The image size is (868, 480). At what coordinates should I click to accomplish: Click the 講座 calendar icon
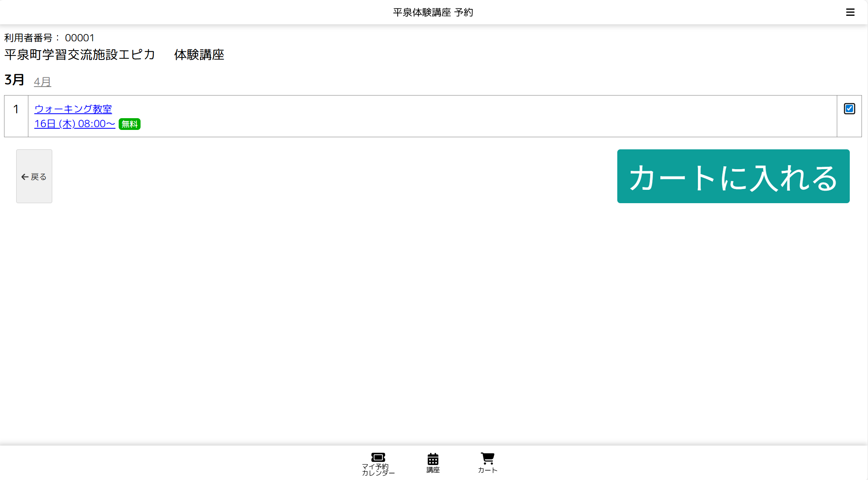[433, 459]
